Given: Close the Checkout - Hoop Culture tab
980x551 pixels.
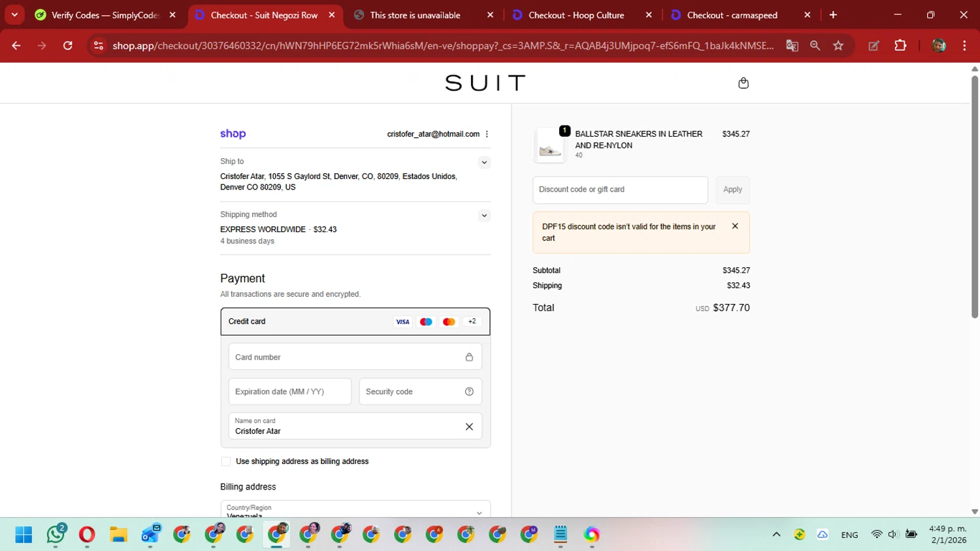Looking at the screenshot, I should (x=649, y=14).
